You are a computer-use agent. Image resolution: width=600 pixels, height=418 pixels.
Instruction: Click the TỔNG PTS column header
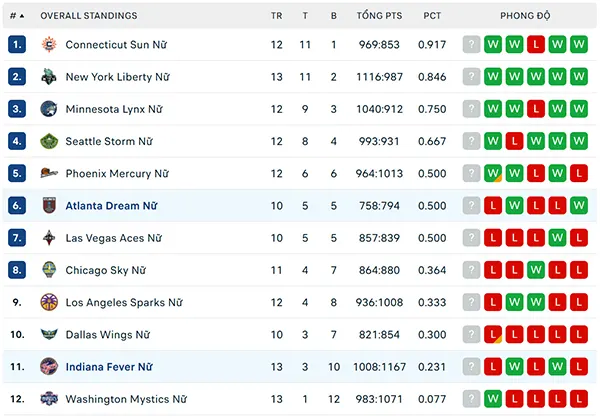[379, 16]
